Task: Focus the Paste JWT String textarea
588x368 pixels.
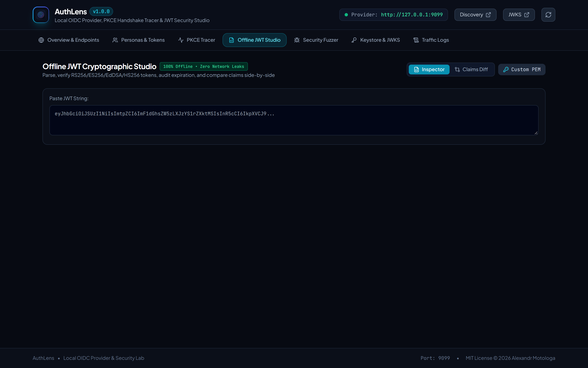Action: (294, 120)
